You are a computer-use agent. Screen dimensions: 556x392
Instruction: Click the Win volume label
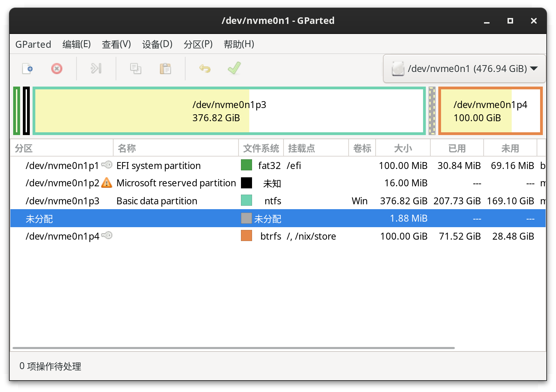[x=359, y=201]
